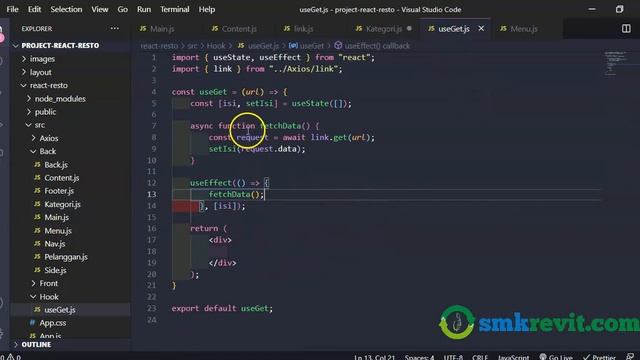
Task: Click line number 13 in the gutter
Action: tap(152, 194)
